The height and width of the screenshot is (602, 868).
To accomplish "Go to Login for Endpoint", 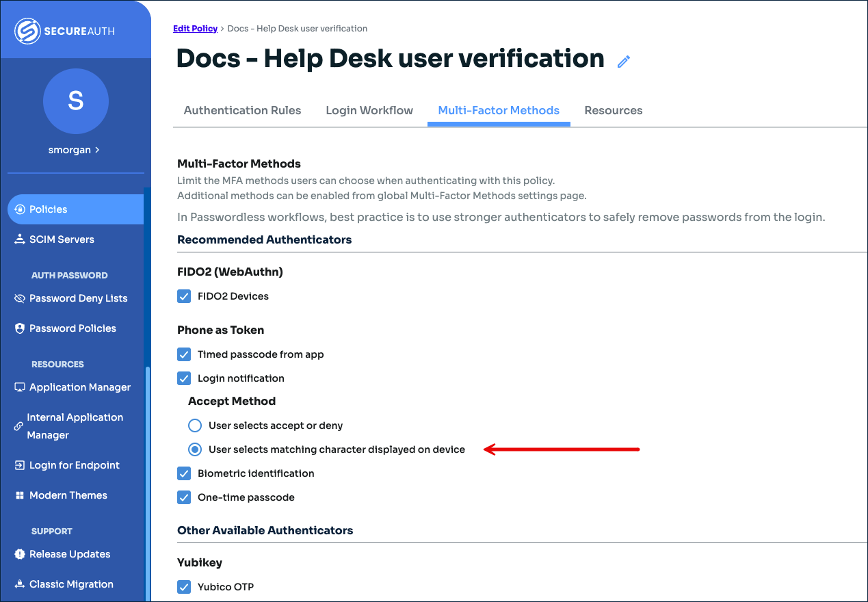I will [x=76, y=465].
